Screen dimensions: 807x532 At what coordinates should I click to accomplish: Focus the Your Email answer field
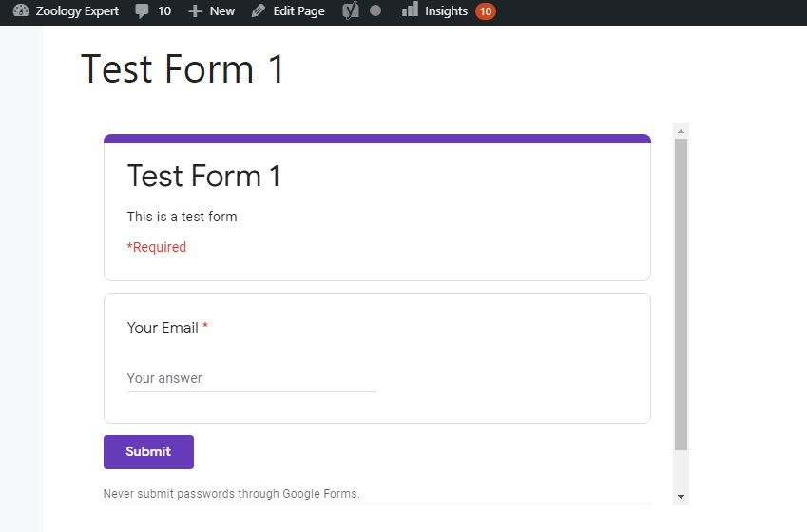[252, 378]
